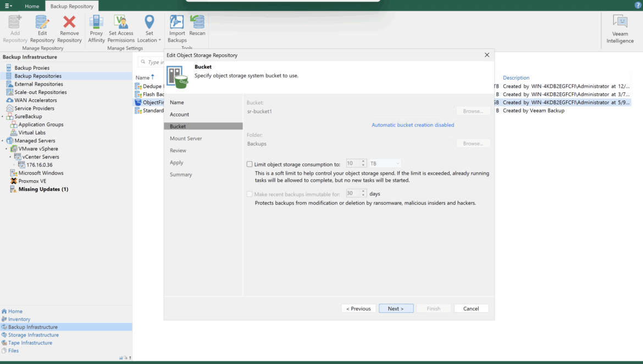
Task: Click the Proxmox VE icon
Action: 14,181
